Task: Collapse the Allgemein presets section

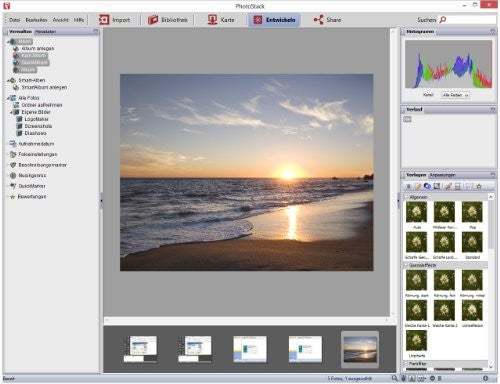Action: (x=406, y=197)
